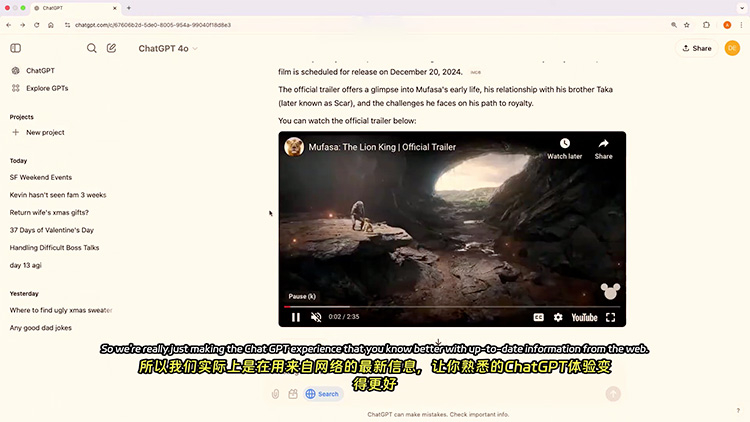Open Handling Difficult Boss Talks chat
Viewport: 750px width, 422px height.
pos(54,247)
